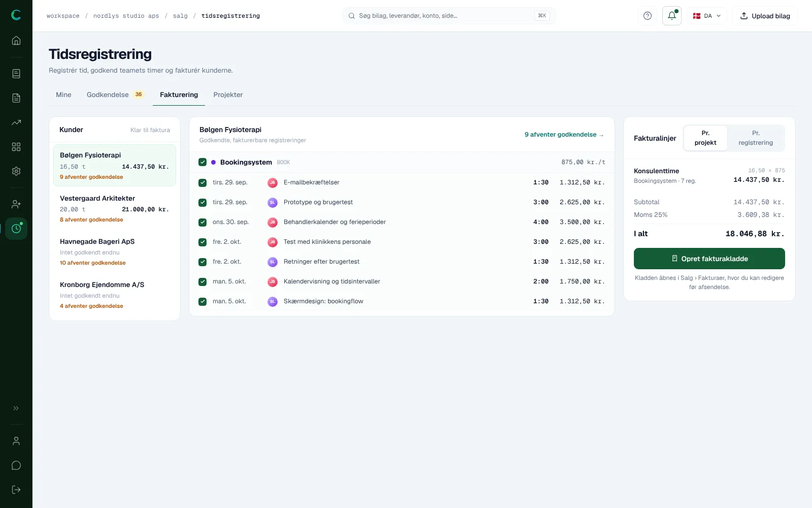Click the Bølgen Fysioterapi customer card
The image size is (812, 508).
tap(115, 166)
